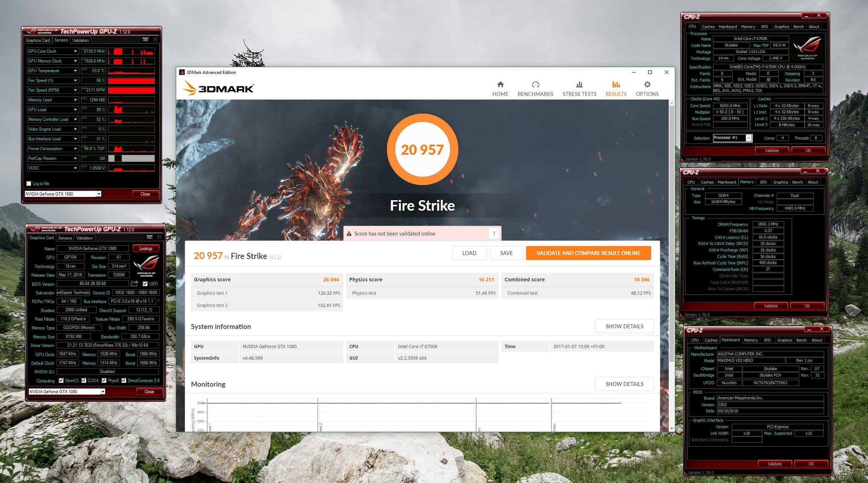868x483 pixels.
Task: Toggle the CUDA checkbox
Action: click(x=84, y=380)
